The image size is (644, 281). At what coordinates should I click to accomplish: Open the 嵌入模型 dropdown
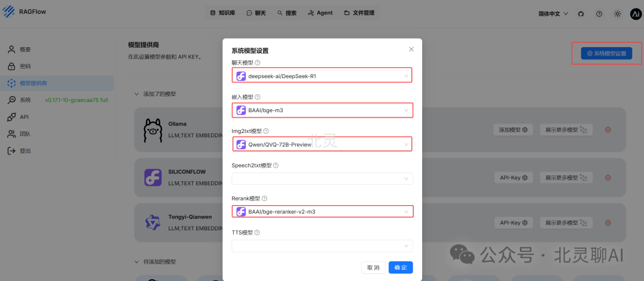323,110
